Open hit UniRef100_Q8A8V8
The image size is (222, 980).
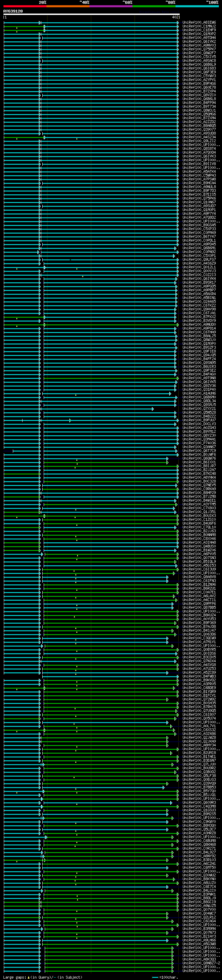199,577
